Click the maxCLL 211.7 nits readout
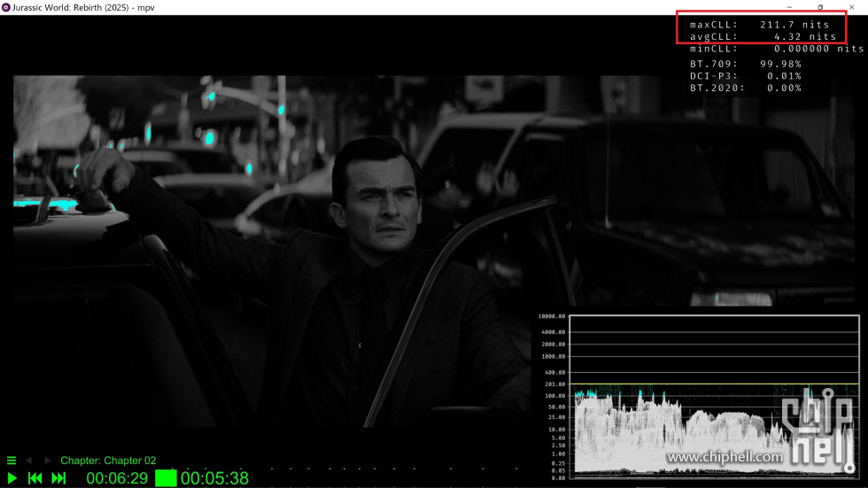 760,25
